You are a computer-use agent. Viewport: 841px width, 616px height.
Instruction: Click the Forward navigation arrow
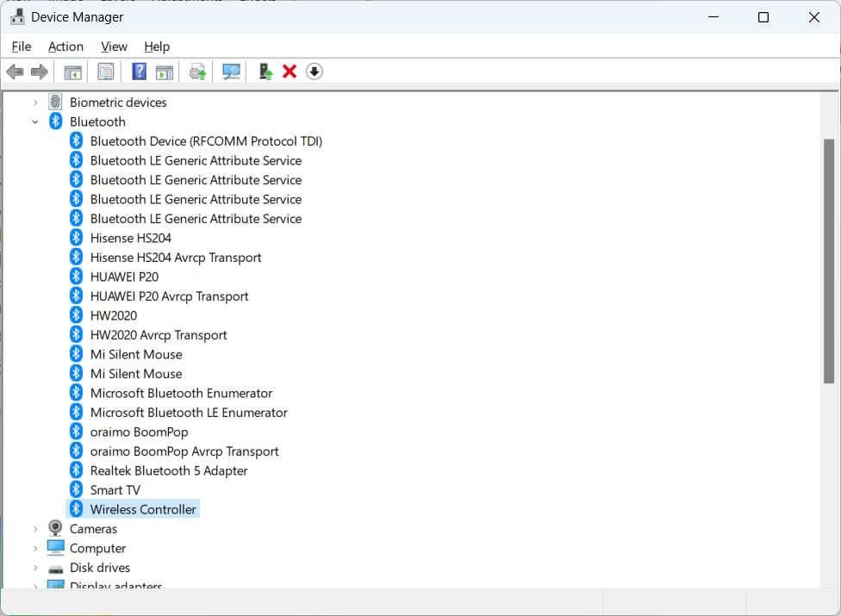click(40, 71)
